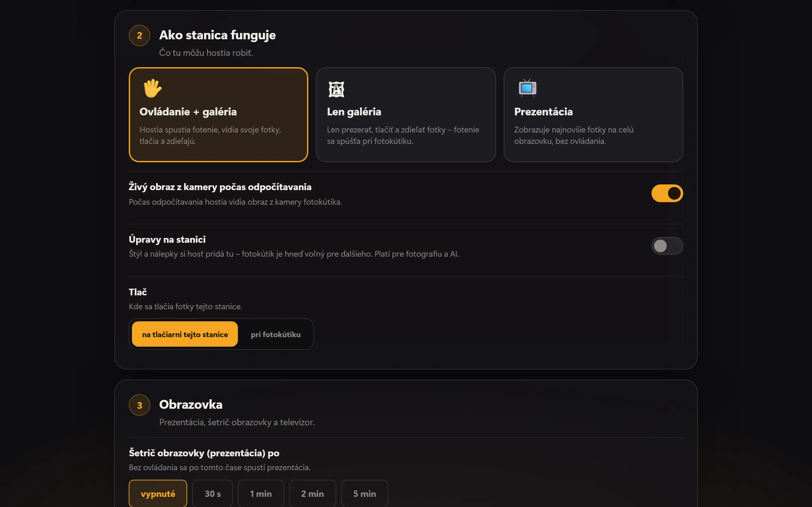Screen dimensions: 812x507
Task: Choose the Prezentácia mode card
Action: pos(593,115)
